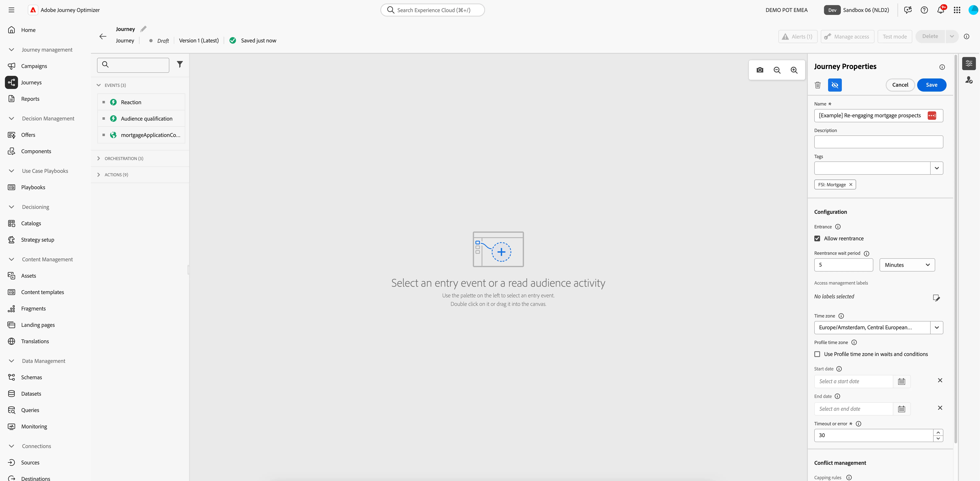The image size is (980, 481).
Task: Enable Use Profile time zone checkbox
Action: tap(817, 354)
